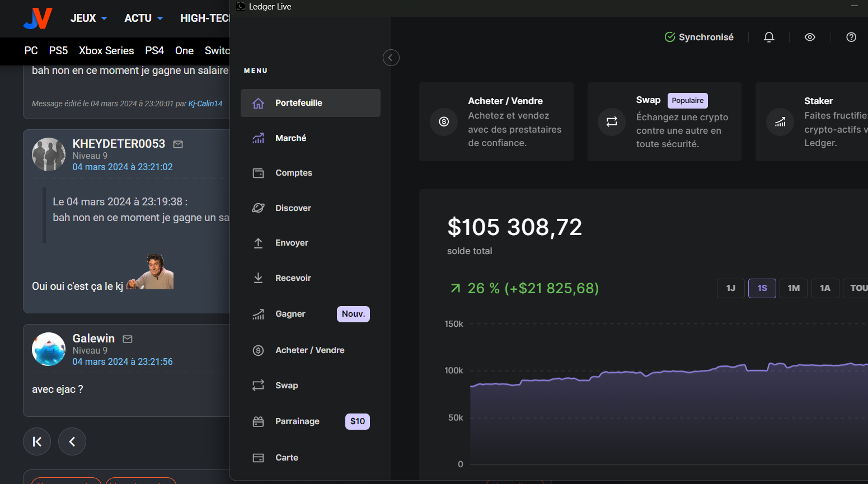Select the 1M chart range
Image resolution: width=868 pixels, height=484 pixels.
tap(794, 288)
